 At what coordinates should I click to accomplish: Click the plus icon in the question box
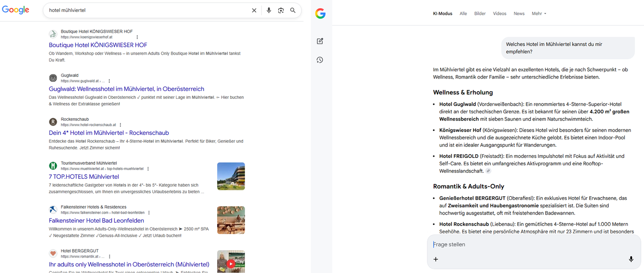tap(436, 259)
